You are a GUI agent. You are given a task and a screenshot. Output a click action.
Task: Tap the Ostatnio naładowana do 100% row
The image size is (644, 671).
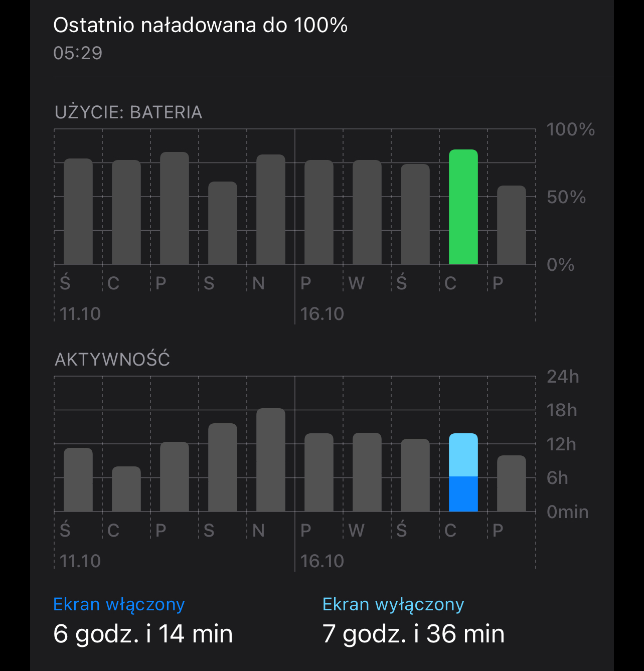click(334, 38)
